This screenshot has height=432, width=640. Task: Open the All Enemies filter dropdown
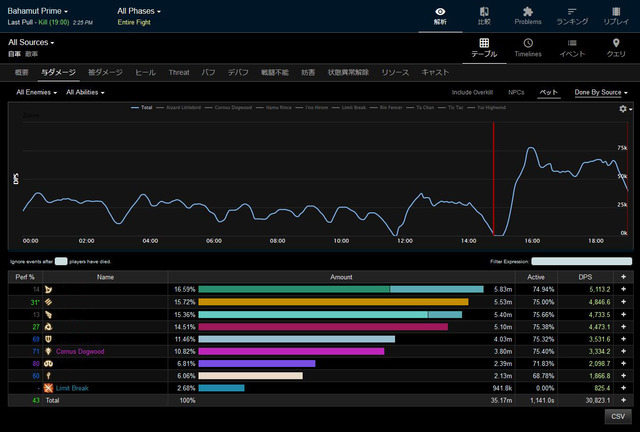(x=36, y=92)
